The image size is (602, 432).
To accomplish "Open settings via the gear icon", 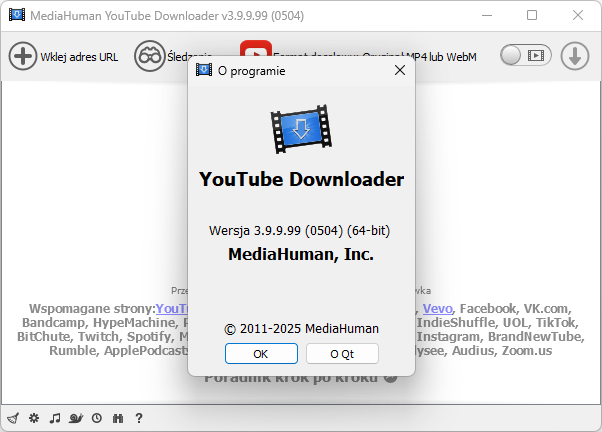I will (34, 418).
